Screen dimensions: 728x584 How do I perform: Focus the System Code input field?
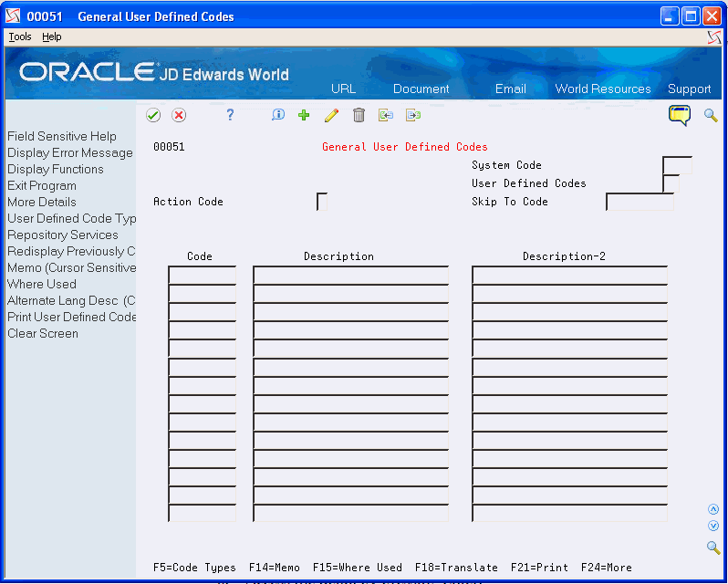click(x=677, y=165)
